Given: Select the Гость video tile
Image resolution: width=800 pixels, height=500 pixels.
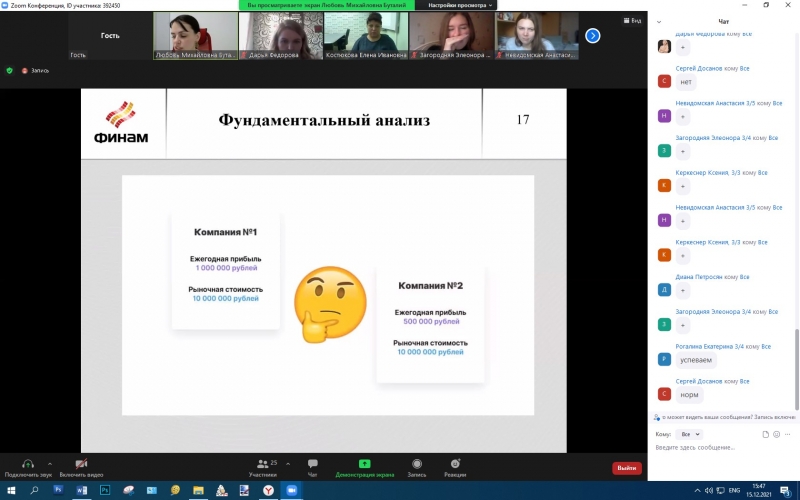Looking at the screenshot, I should coord(110,36).
